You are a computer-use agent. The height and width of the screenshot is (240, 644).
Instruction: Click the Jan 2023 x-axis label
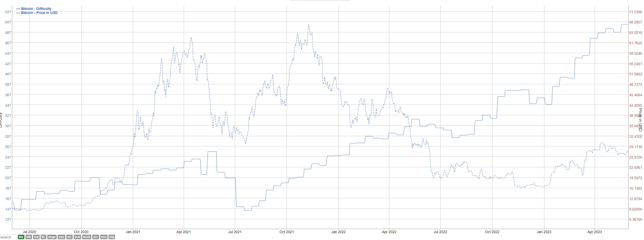point(544,232)
